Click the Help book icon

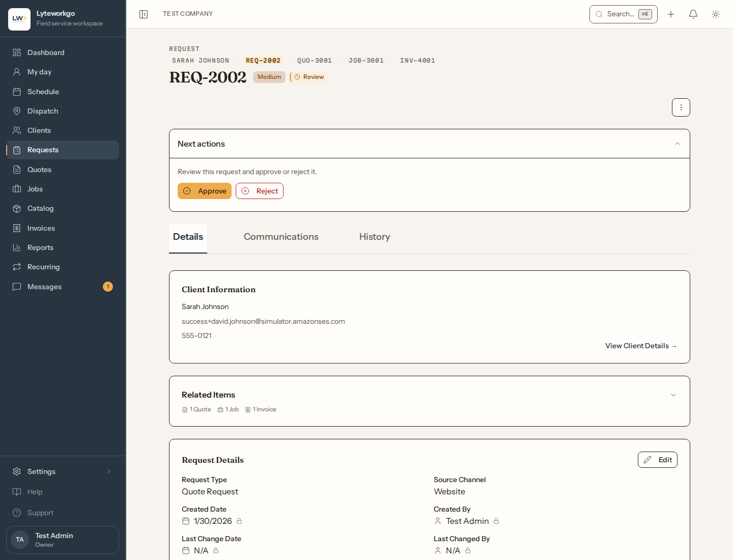point(17,492)
